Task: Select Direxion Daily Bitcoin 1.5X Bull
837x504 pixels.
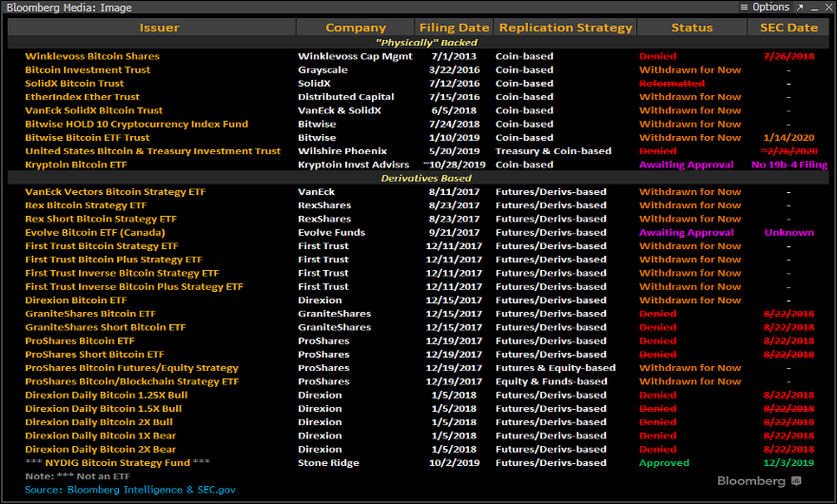Action: click(x=104, y=409)
